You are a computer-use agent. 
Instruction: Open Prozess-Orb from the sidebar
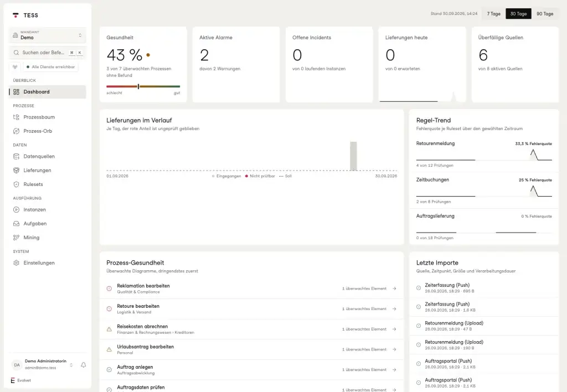point(48,131)
